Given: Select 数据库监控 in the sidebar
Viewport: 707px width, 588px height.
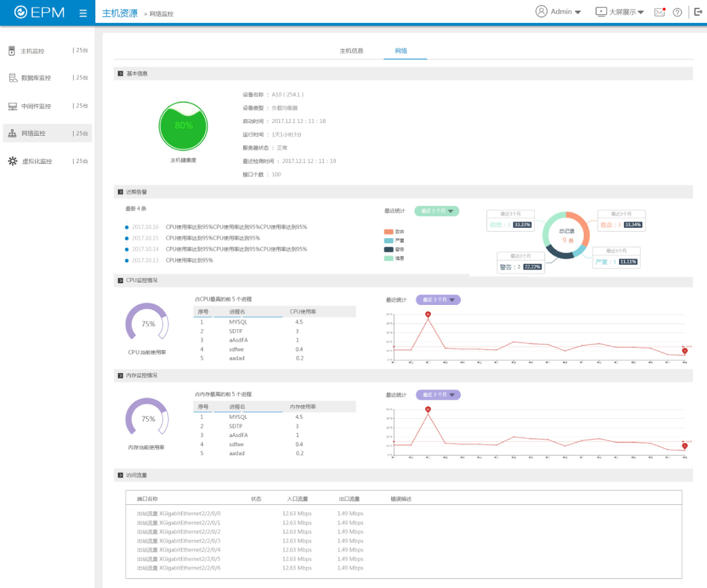Looking at the screenshot, I should (47, 78).
